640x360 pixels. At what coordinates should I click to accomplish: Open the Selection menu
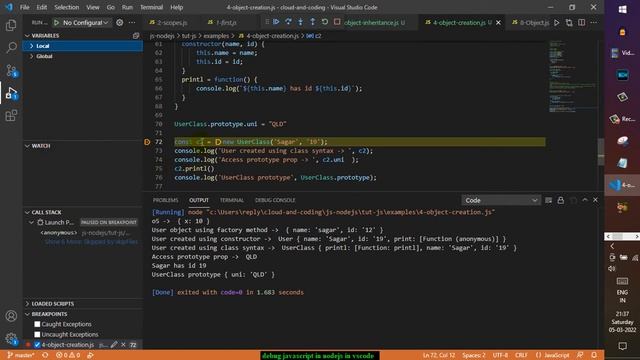(x=67, y=7)
